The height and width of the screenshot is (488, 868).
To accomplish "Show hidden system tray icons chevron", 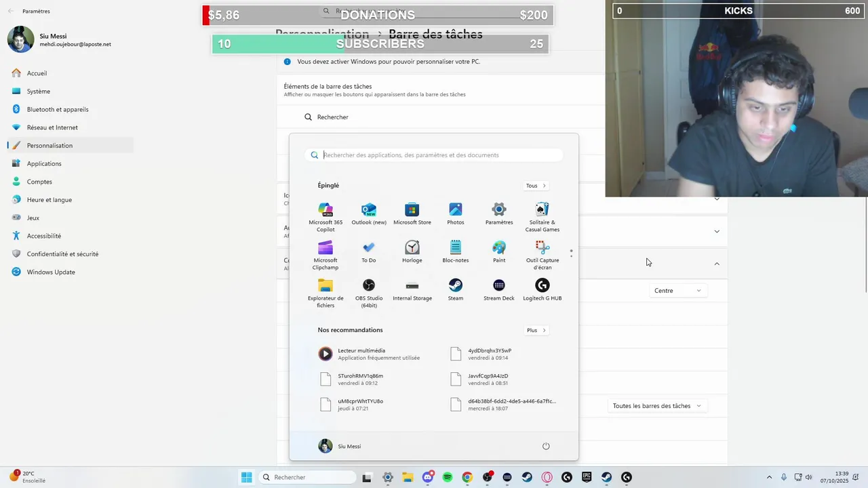I will coord(769,477).
